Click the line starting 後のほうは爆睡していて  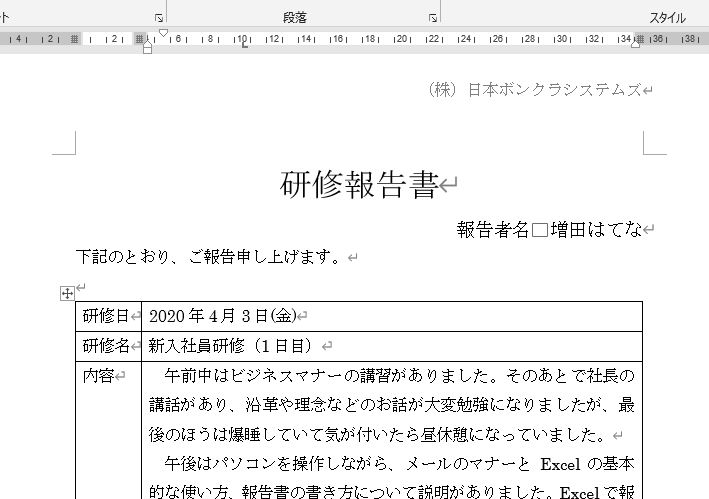tap(379, 435)
